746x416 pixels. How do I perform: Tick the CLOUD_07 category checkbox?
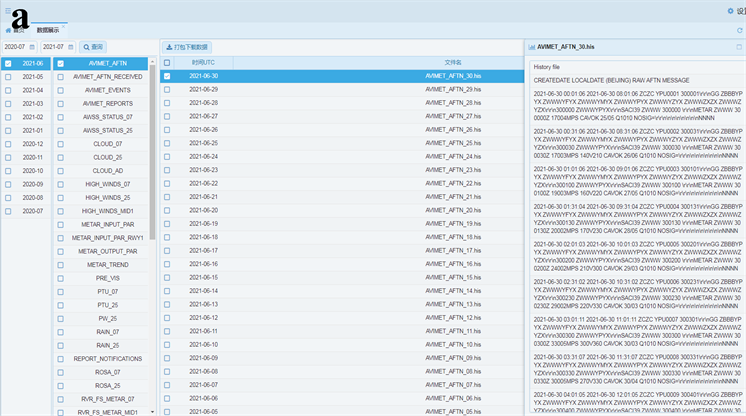60,144
